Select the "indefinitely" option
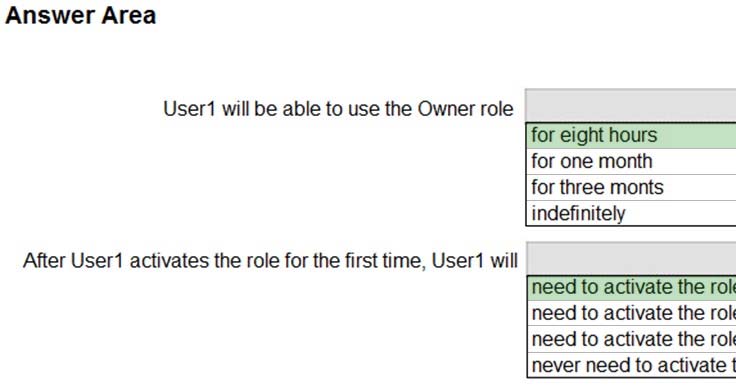This screenshot has width=736, height=387. pyautogui.click(x=631, y=213)
